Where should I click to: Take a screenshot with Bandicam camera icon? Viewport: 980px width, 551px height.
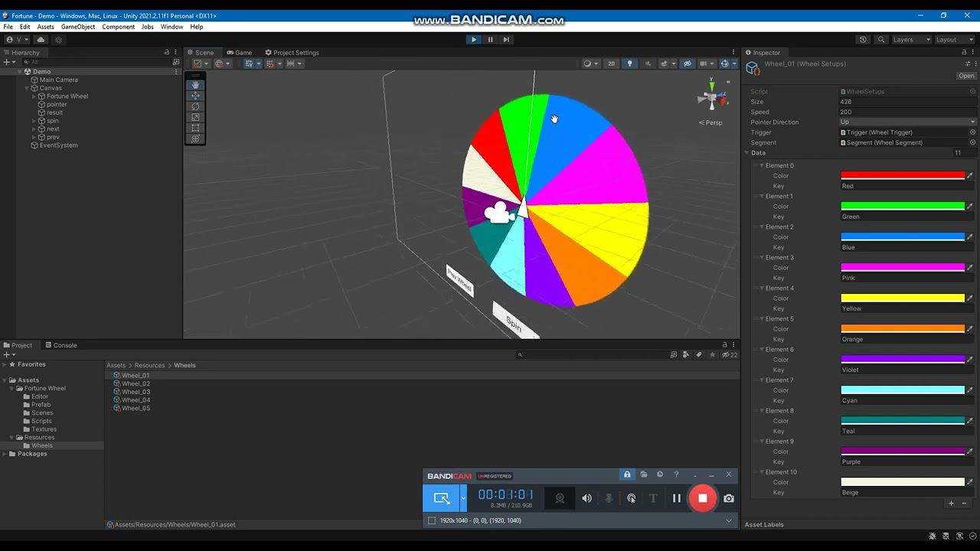pos(729,498)
